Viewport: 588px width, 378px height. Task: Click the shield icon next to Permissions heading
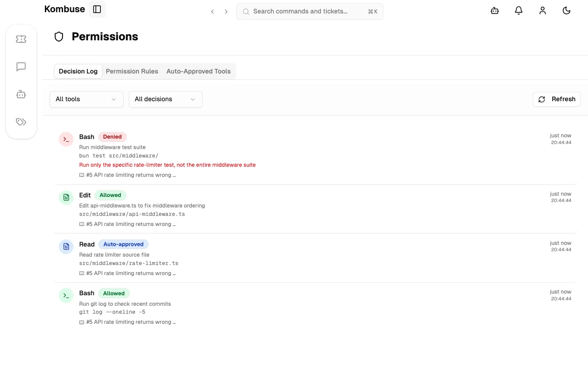[x=59, y=37]
